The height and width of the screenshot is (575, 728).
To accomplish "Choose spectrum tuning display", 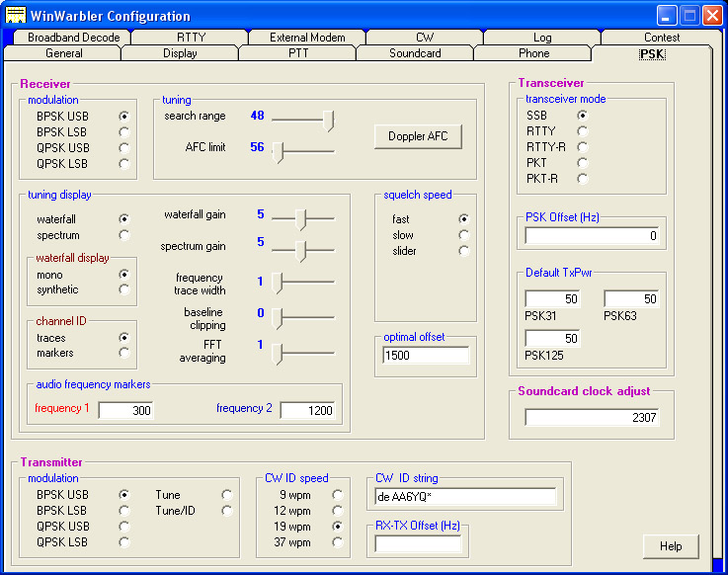I will tap(123, 235).
